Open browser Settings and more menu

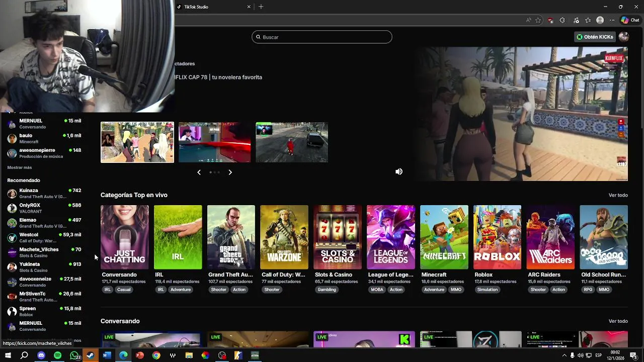[x=612, y=20]
